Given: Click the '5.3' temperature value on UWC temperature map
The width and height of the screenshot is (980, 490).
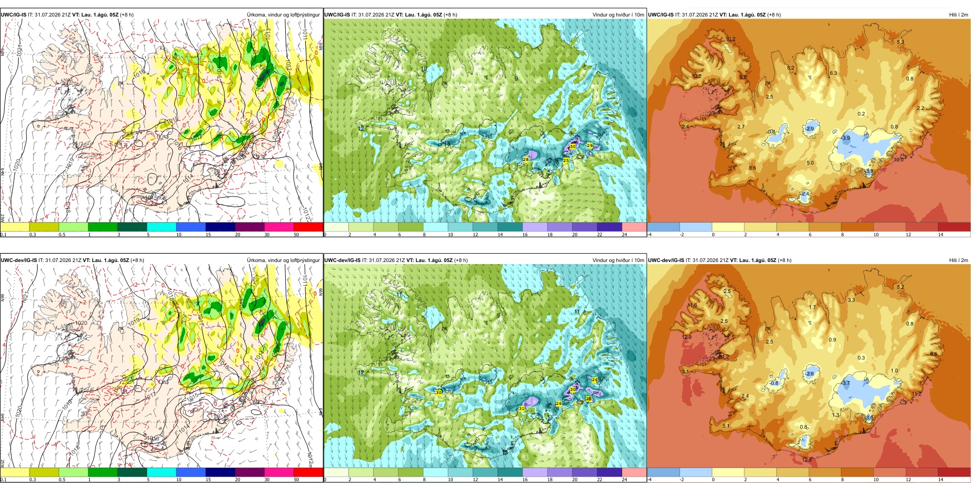Looking at the screenshot, I should (901, 42).
